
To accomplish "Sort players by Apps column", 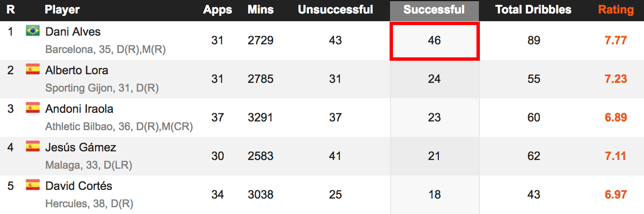I will click(218, 10).
